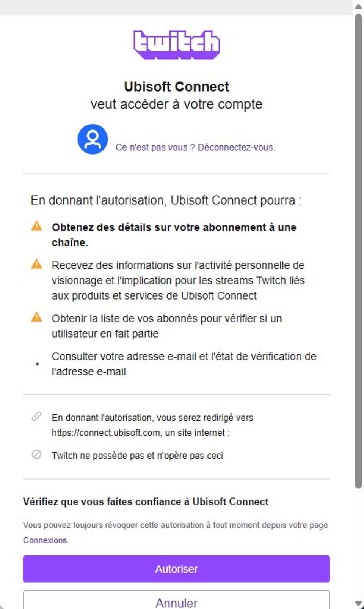Click the blue user avatar icon
Image resolution: width=364 pixels, height=609 pixels.
tap(93, 139)
